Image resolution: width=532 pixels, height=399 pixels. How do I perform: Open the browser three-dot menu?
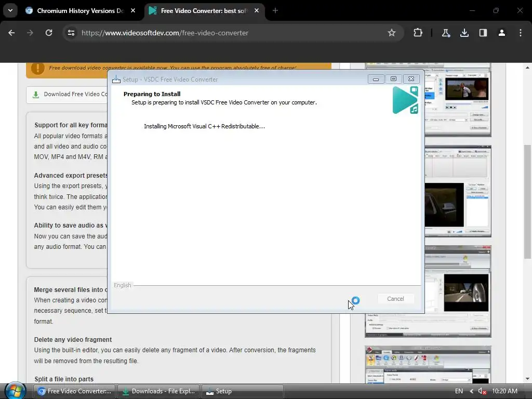(x=521, y=33)
